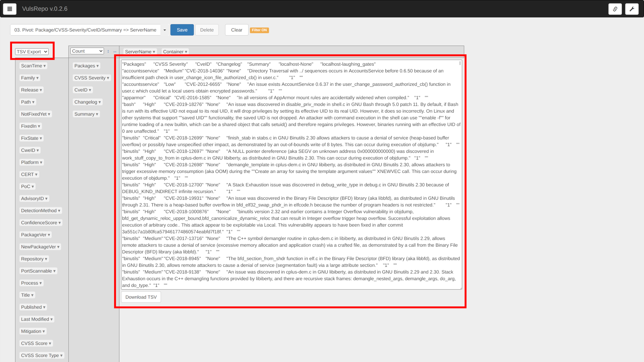Click the link icon button
The height and width of the screenshot is (362, 644).
pyautogui.click(x=615, y=9)
